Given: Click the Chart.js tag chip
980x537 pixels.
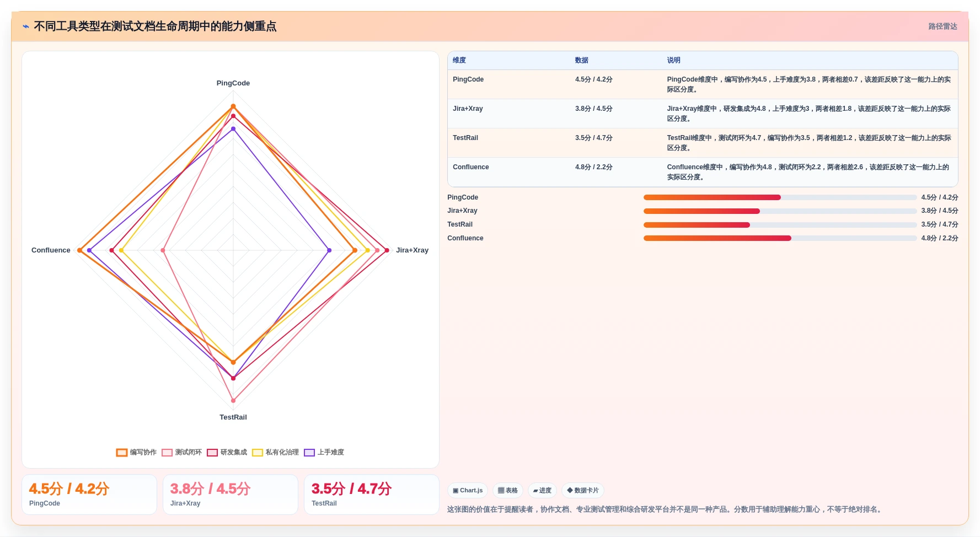Looking at the screenshot, I should [x=468, y=490].
